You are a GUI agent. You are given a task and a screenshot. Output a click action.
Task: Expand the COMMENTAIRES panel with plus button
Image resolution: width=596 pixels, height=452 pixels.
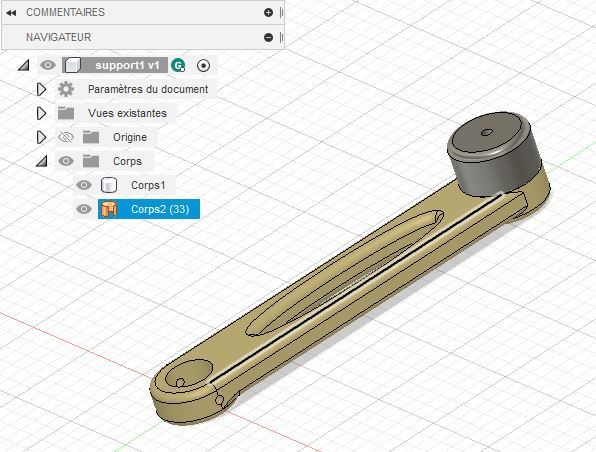tap(268, 13)
